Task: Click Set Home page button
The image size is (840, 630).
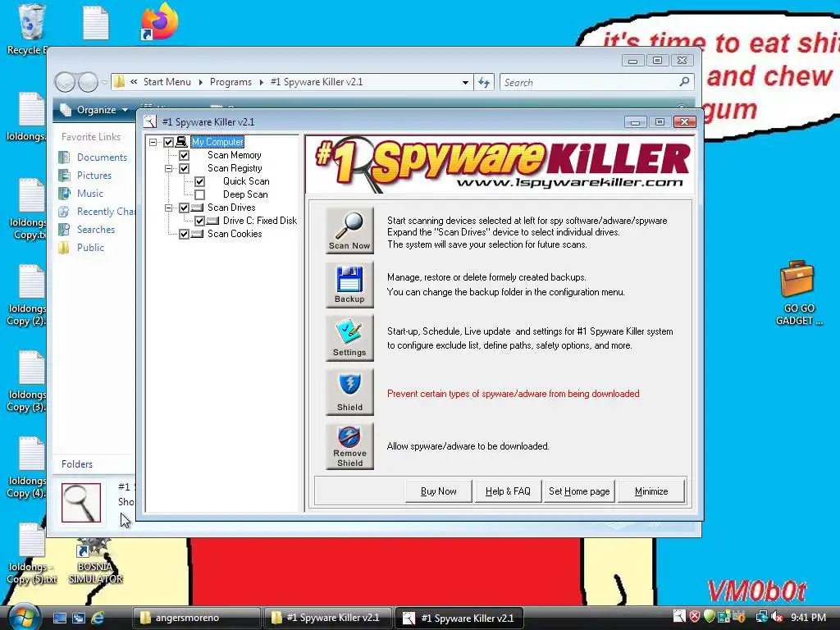Action: (x=579, y=491)
